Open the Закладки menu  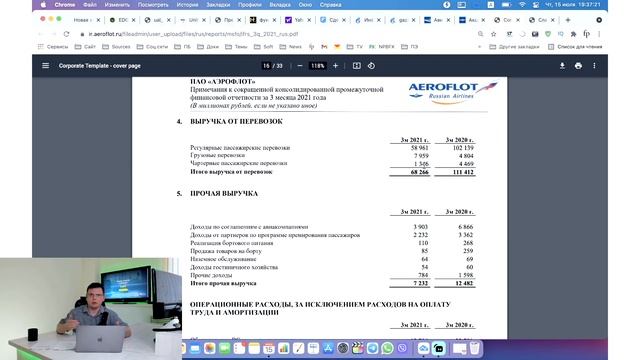[218, 4]
